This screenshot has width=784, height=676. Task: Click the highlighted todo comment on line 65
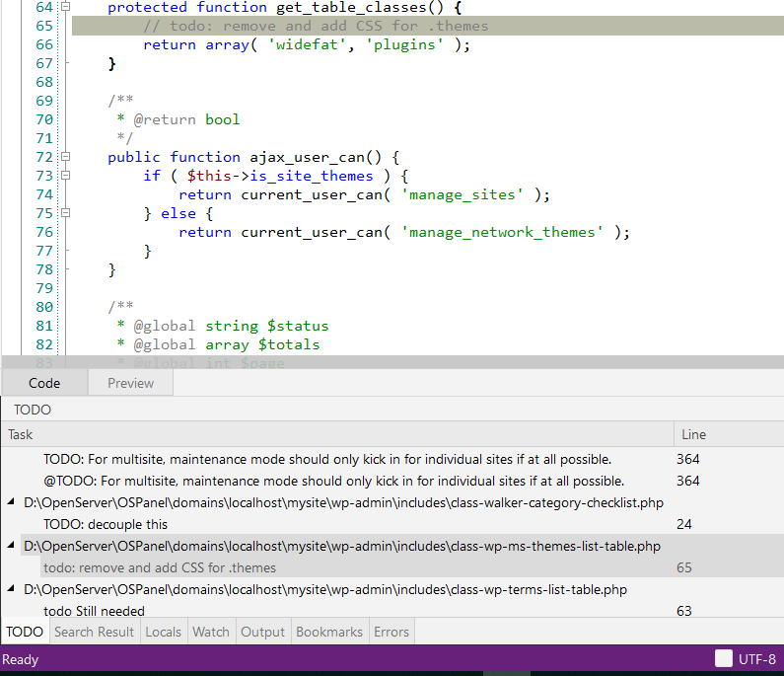pyautogui.click(x=316, y=26)
